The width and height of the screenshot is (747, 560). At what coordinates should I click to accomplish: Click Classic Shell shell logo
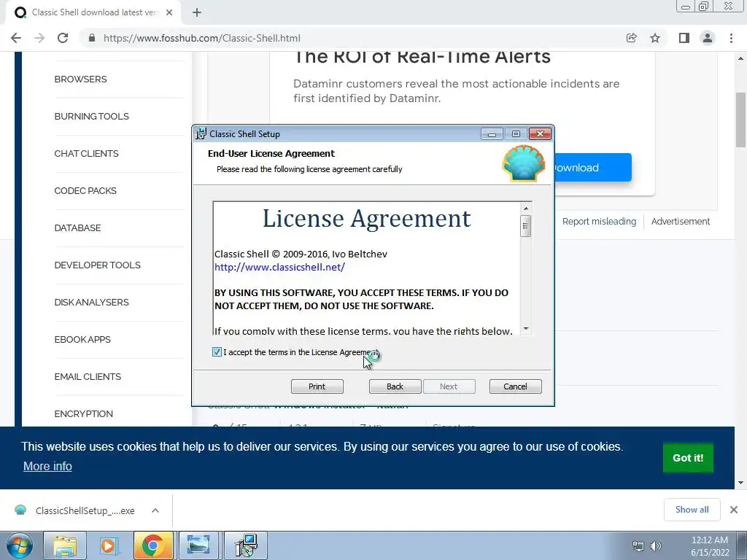[524, 163]
